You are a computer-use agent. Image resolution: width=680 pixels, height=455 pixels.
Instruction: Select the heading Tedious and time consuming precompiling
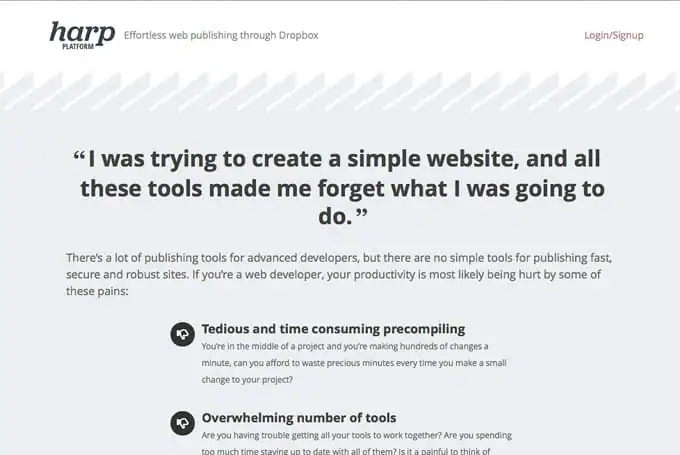[333, 329]
